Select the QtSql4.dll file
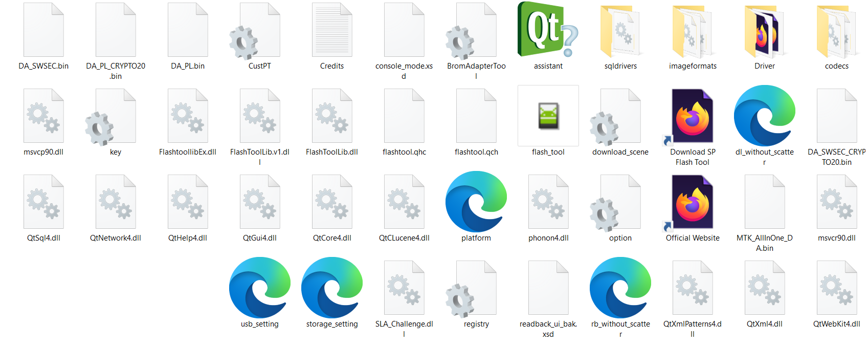 point(43,202)
